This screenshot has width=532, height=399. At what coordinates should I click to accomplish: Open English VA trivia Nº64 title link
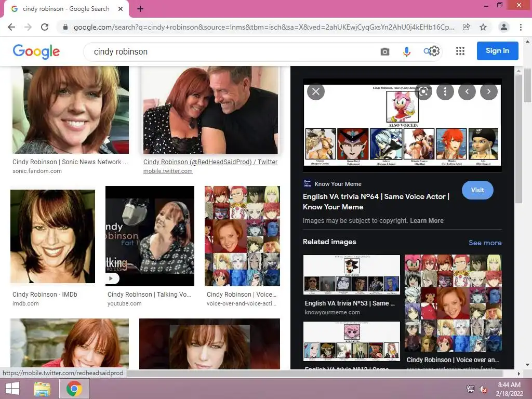376,202
